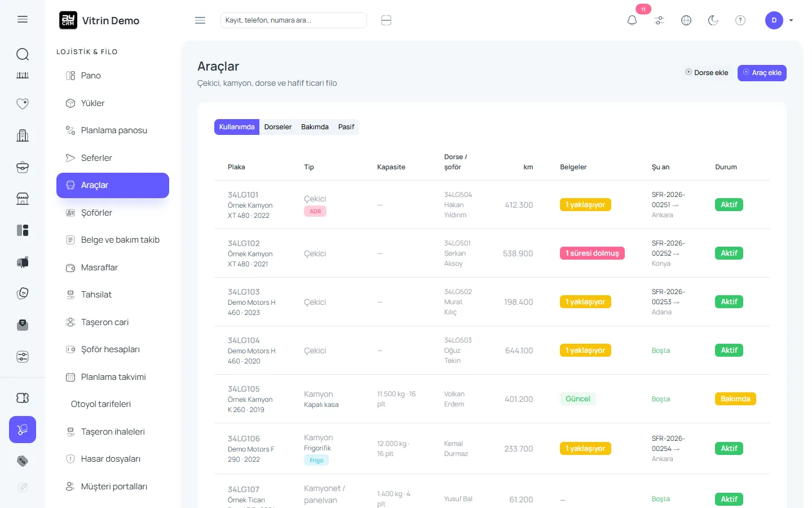Click the Güncel documents badge for 34LG105
Screen dimensions: 812x508
(578, 399)
